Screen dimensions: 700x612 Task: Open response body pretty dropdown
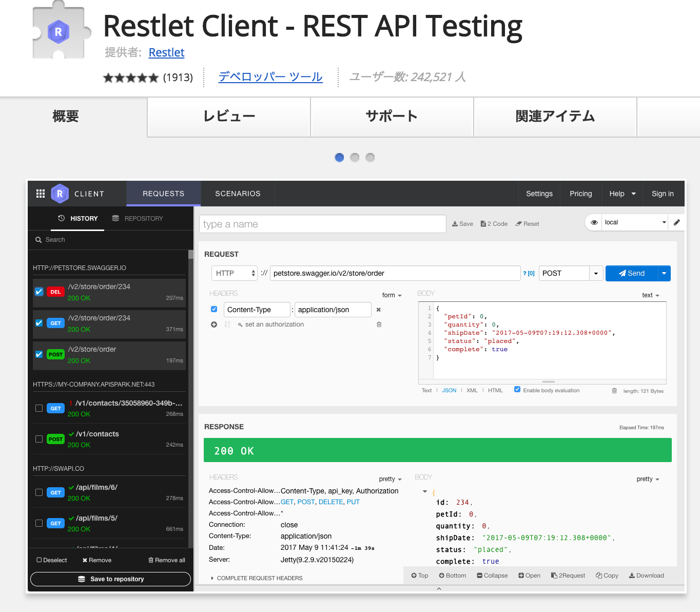tap(648, 479)
